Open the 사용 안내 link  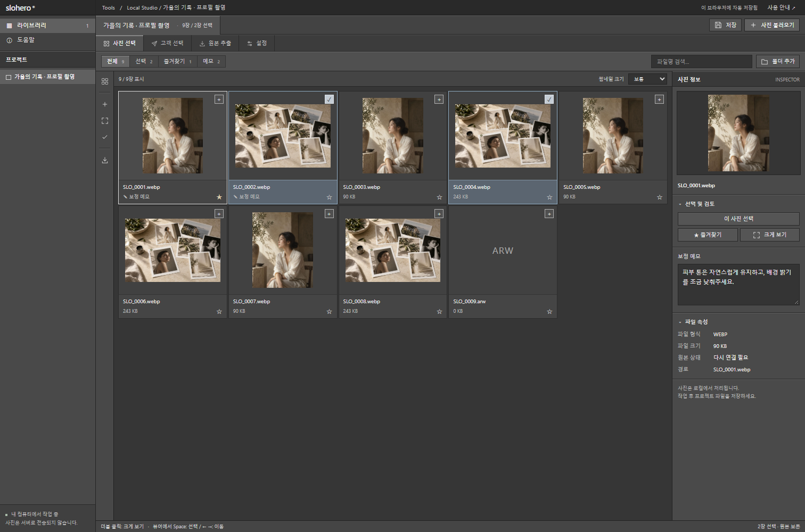point(781,7)
